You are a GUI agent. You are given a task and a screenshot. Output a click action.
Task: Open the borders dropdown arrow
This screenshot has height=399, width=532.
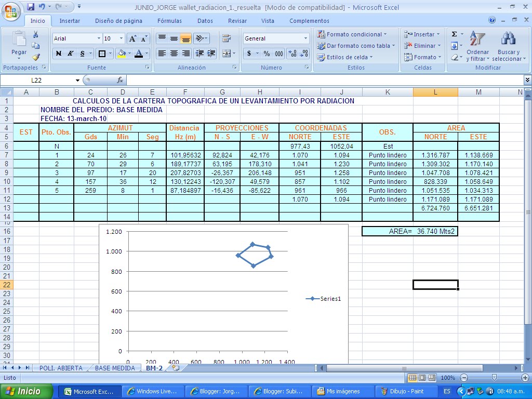pyautogui.click(x=110, y=54)
